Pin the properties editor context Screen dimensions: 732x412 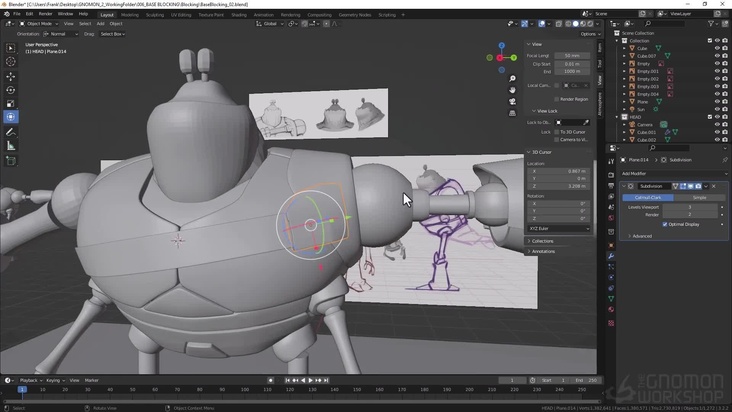click(x=725, y=160)
